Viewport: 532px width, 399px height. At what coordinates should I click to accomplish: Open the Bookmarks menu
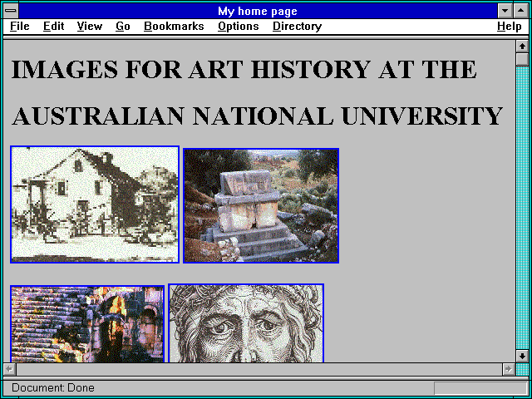point(174,27)
